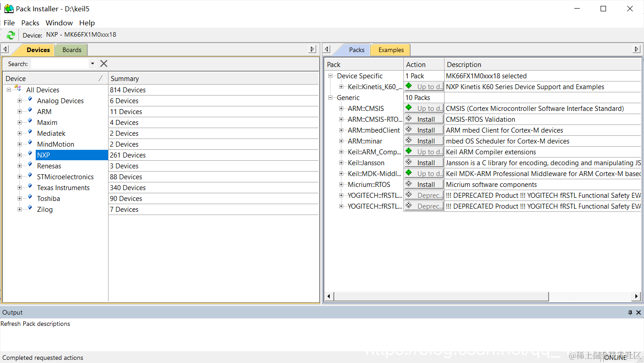This screenshot has height=363, width=644.
Task: Select the Zilog row's 7 Devices cell
Action: [213, 210]
